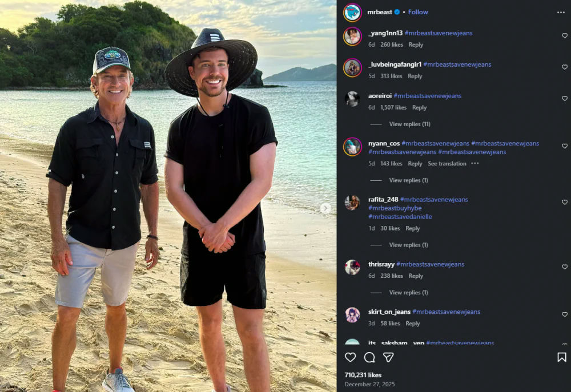This screenshot has width=571, height=392.
Task: Open the comment bubble icon
Action: (x=369, y=357)
